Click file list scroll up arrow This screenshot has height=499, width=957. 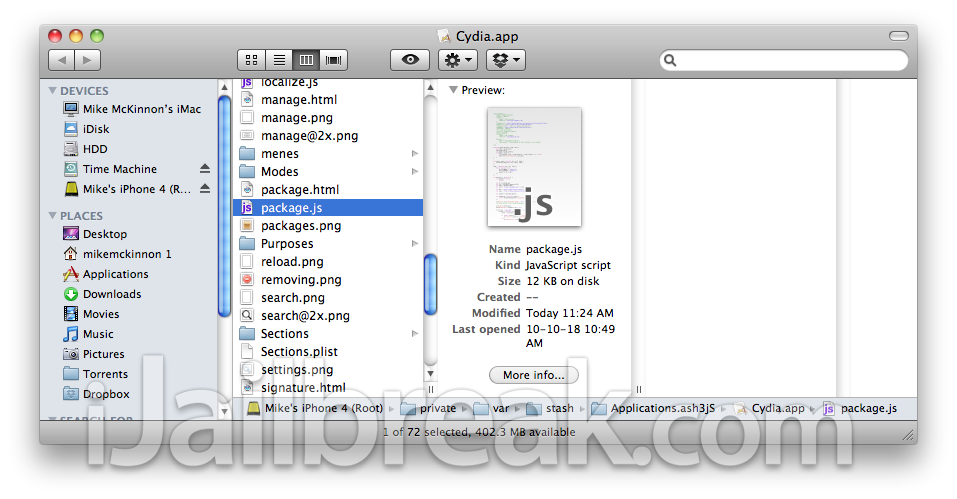click(x=430, y=87)
